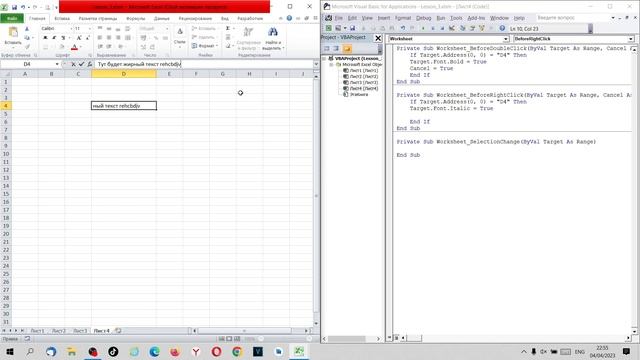Click the Run Sub play icon in VBA toolbar
The height and width of the screenshot is (360, 640).
423,28
